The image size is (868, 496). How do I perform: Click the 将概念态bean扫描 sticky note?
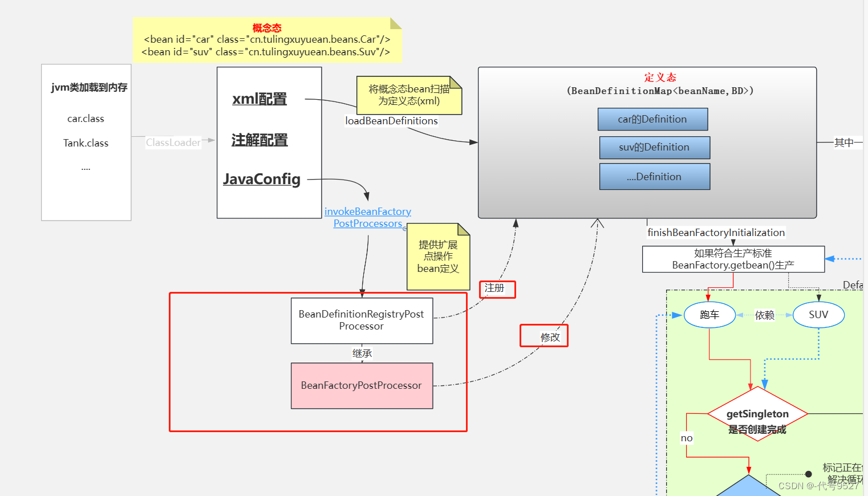pyautogui.click(x=409, y=95)
